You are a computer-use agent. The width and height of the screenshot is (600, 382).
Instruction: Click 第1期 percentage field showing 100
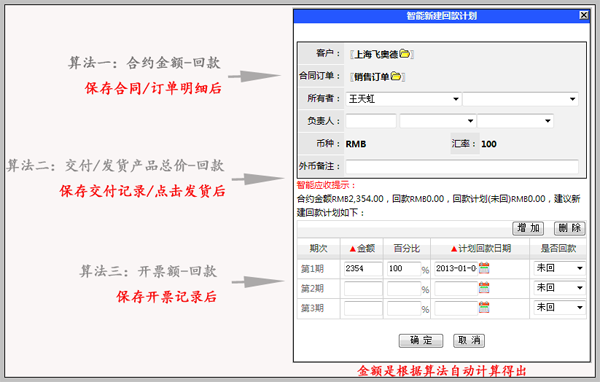pyautogui.click(x=404, y=269)
